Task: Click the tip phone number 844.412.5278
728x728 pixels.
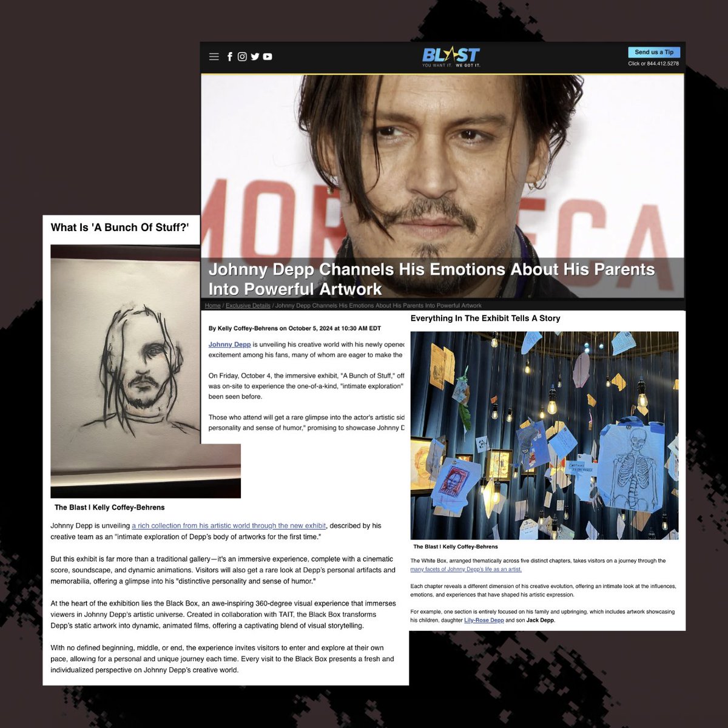Action: coord(662,64)
